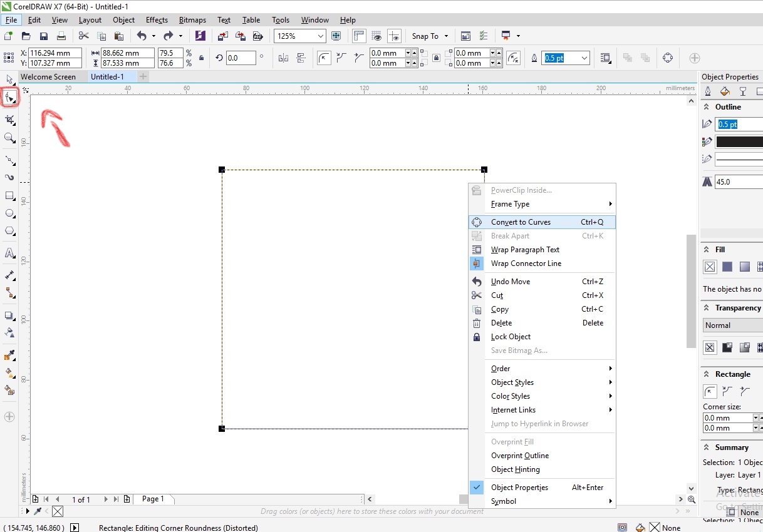Select the Zoom tool in toolbox
Screen dimensions: 763x532
9,138
